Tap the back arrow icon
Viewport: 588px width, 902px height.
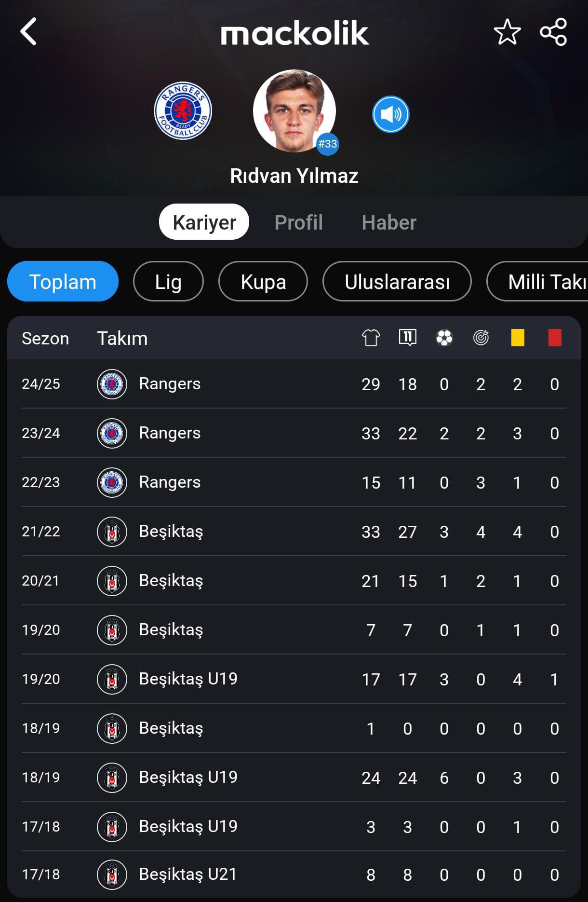pos(28,32)
